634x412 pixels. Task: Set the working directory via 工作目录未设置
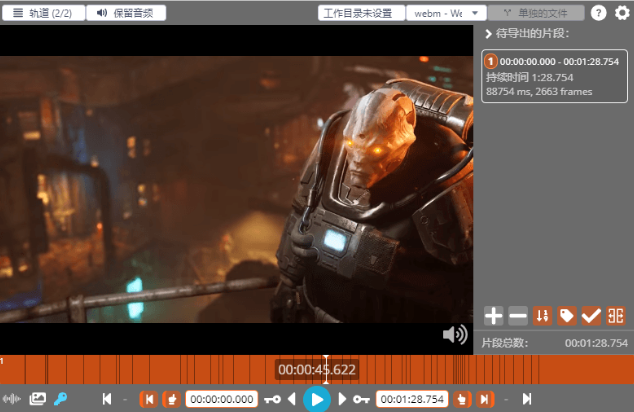pos(361,13)
